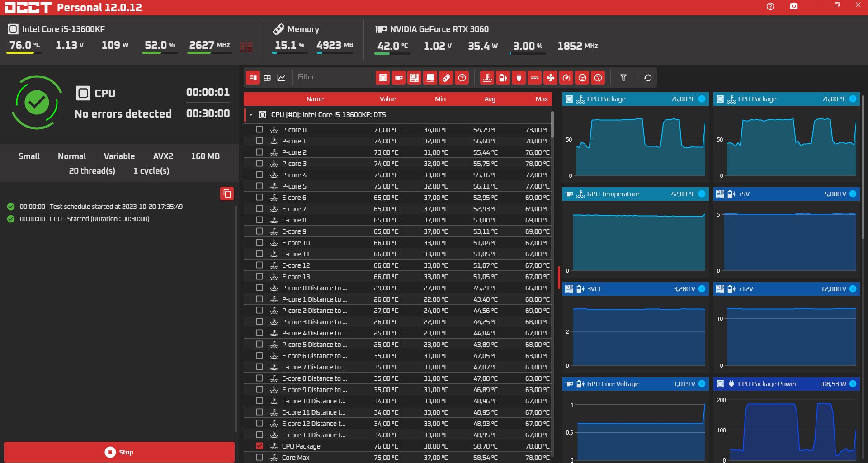Open info for GPU Temperature graph
This screenshot has height=463, width=868.
click(x=702, y=194)
